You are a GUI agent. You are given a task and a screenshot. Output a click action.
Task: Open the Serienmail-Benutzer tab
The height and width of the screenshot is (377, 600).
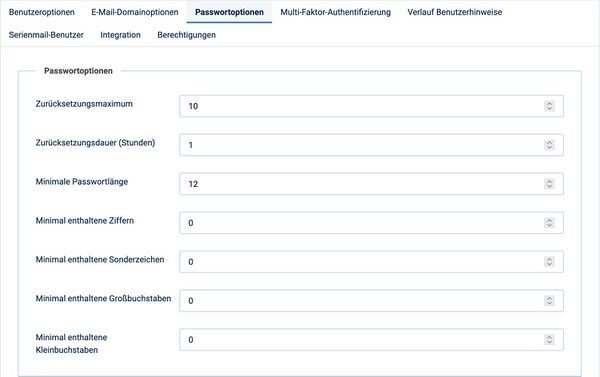click(x=46, y=35)
